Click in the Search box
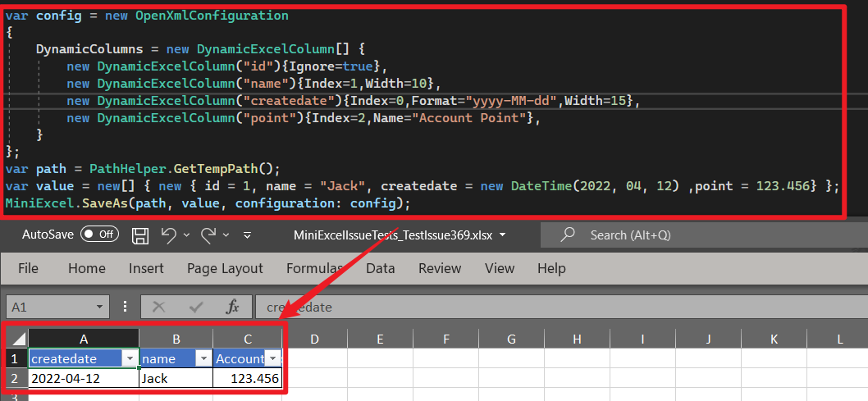Screen dimensions: 868x401 697,235
